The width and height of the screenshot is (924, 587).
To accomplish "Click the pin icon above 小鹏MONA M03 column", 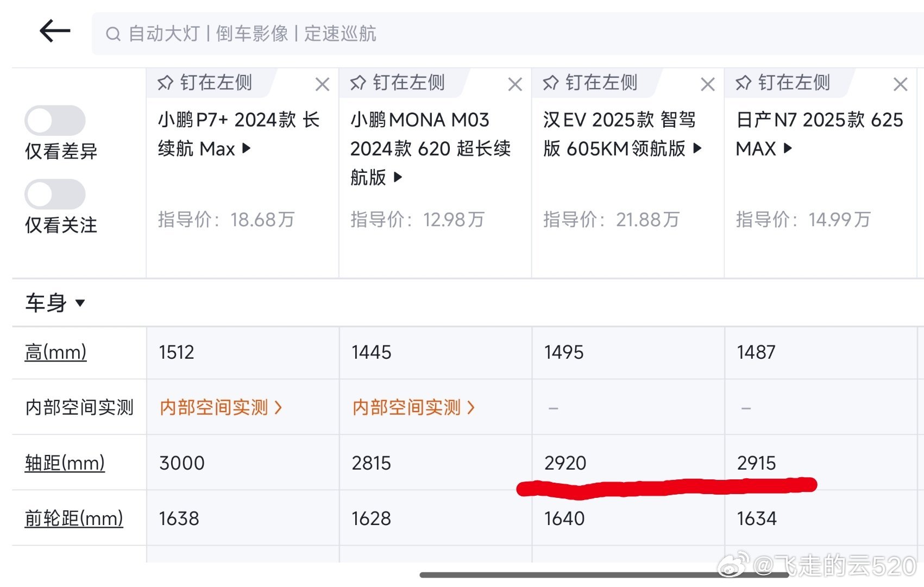I will click(358, 83).
